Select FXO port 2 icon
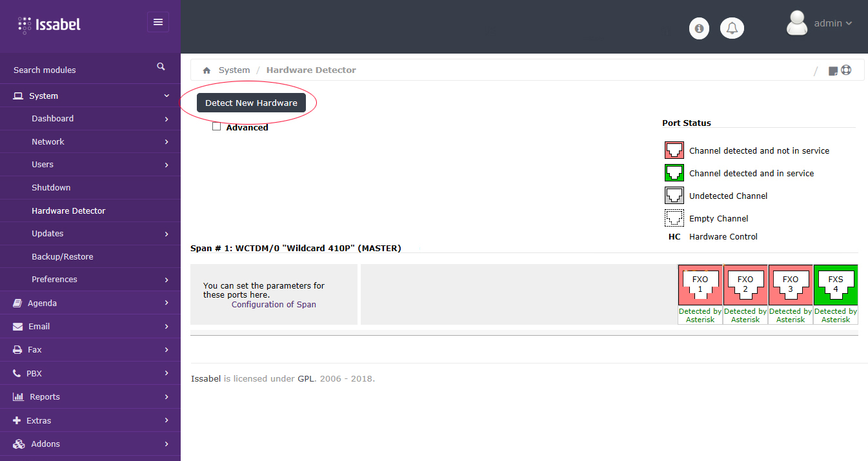868x461 pixels. click(x=745, y=285)
